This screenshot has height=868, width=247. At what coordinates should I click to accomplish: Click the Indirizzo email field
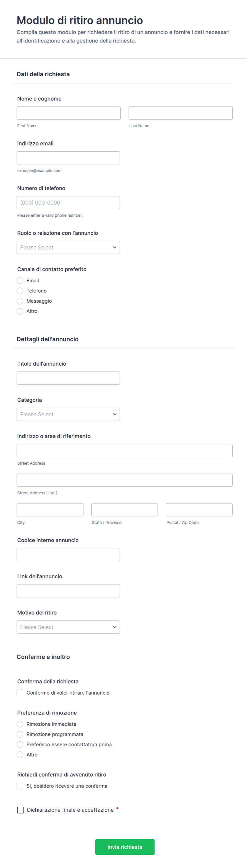click(x=68, y=158)
